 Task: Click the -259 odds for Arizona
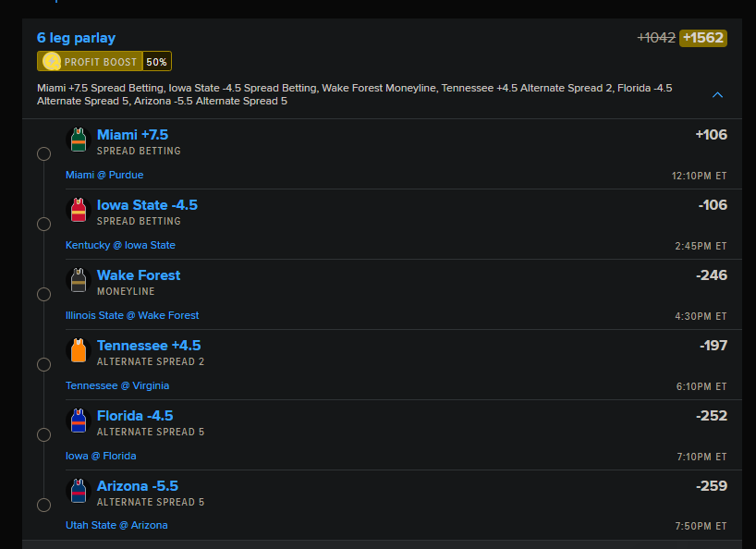point(712,486)
